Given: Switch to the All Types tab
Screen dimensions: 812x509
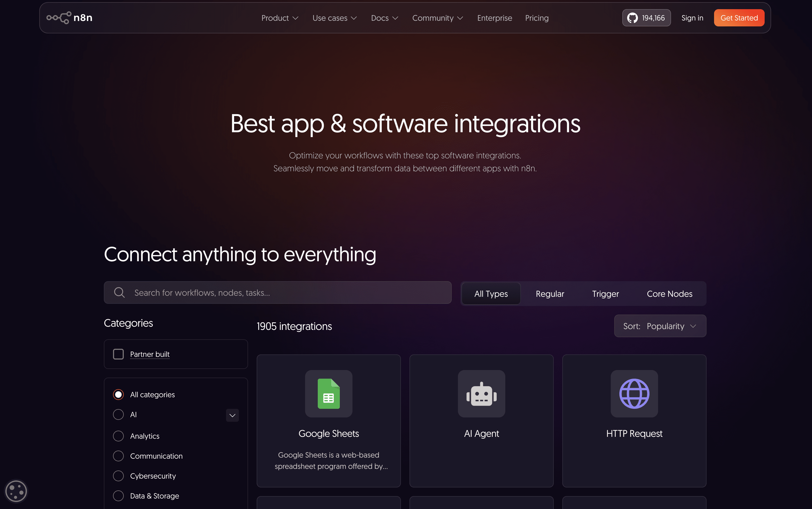Looking at the screenshot, I should (491, 294).
